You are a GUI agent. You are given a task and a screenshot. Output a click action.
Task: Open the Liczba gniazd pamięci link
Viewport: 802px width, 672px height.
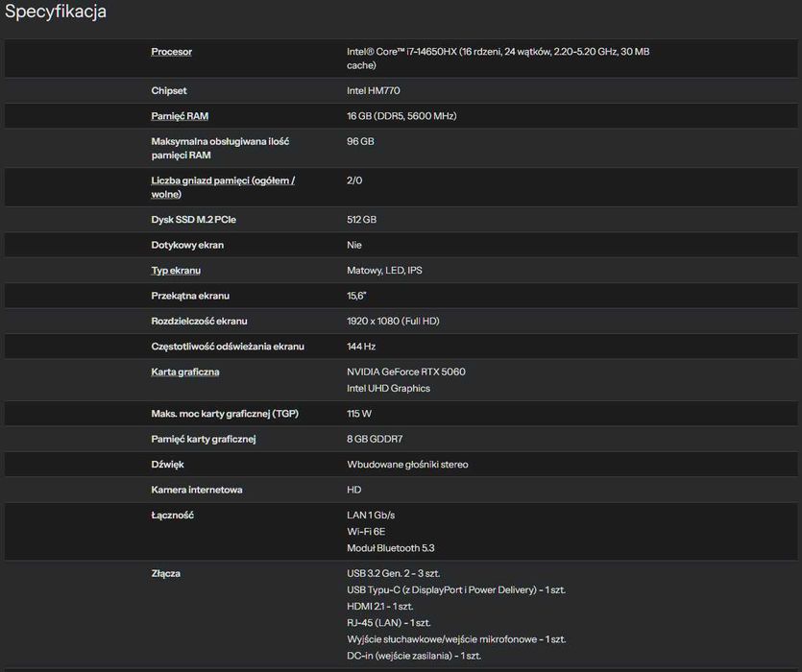[x=223, y=187]
